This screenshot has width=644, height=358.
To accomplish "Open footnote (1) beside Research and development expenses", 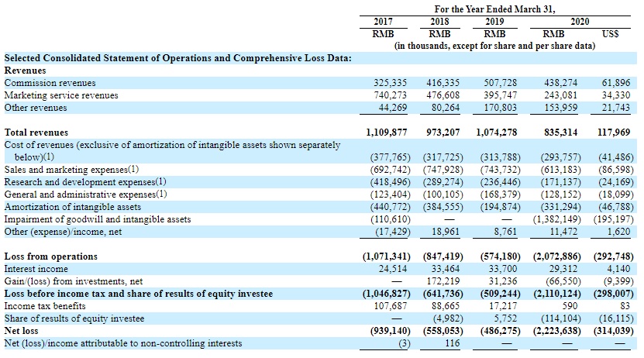I will (161, 181).
